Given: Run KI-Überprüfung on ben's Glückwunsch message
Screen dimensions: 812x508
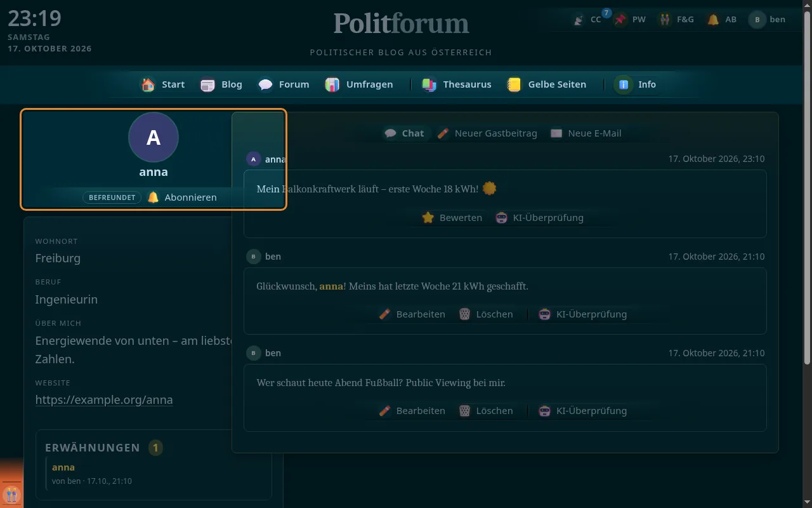Looking at the screenshot, I should click(x=582, y=314).
